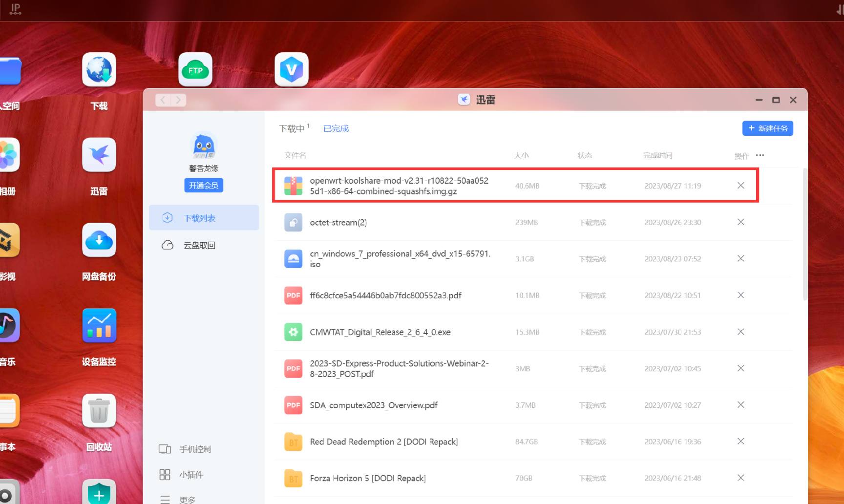Image resolution: width=844 pixels, height=504 pixels.
Task: Click the 2023/08/23 07:52 completion time
Action: point(673,259)
